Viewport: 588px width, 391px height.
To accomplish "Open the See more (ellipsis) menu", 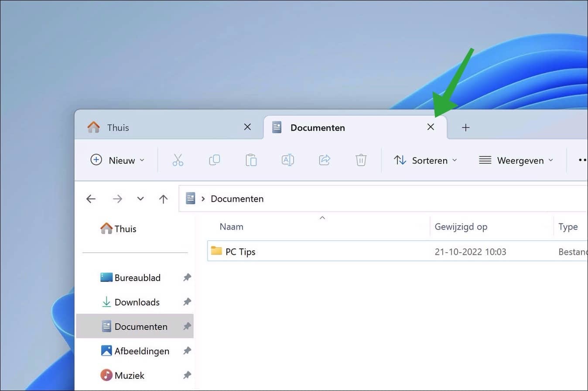I will click(x=582, y=160).
